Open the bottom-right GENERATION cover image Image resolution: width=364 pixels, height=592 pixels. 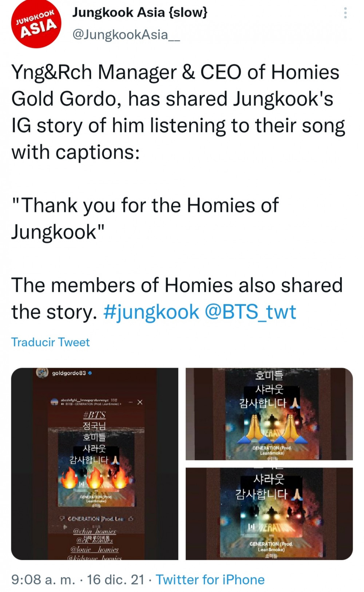[x=269, y=514]
